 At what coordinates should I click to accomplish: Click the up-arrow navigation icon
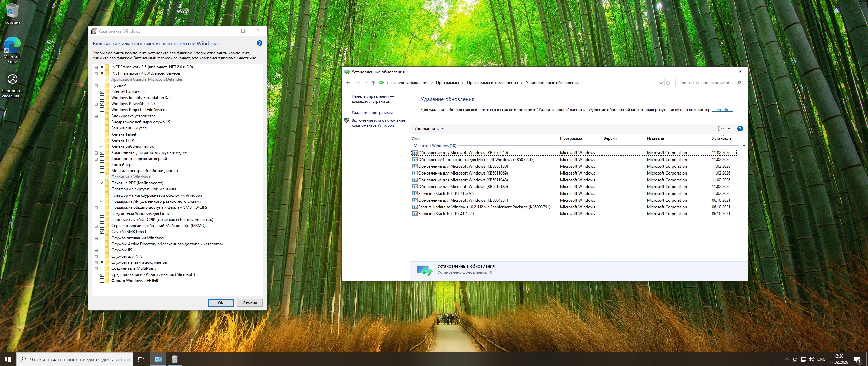point(373,83)
